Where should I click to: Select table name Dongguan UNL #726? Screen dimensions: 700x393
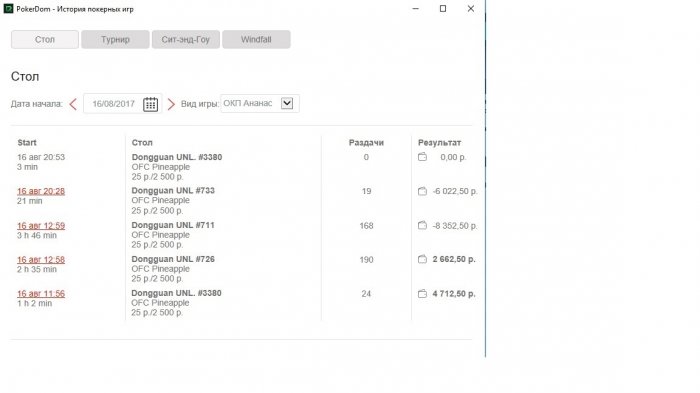[x=173, y=259]
